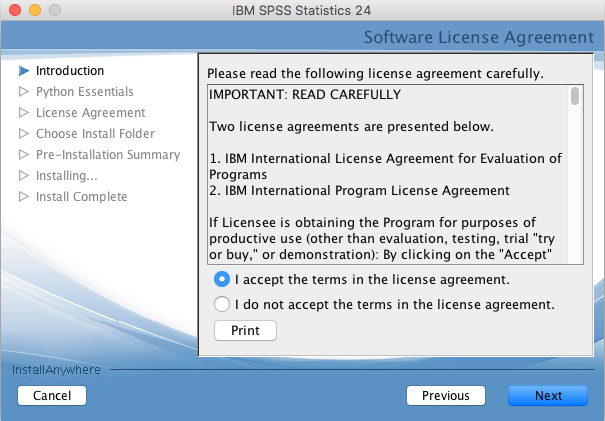The height and width of the screenshot is (421, 605).
Task: Close the installer with the red button
Action: pos(15,10)
